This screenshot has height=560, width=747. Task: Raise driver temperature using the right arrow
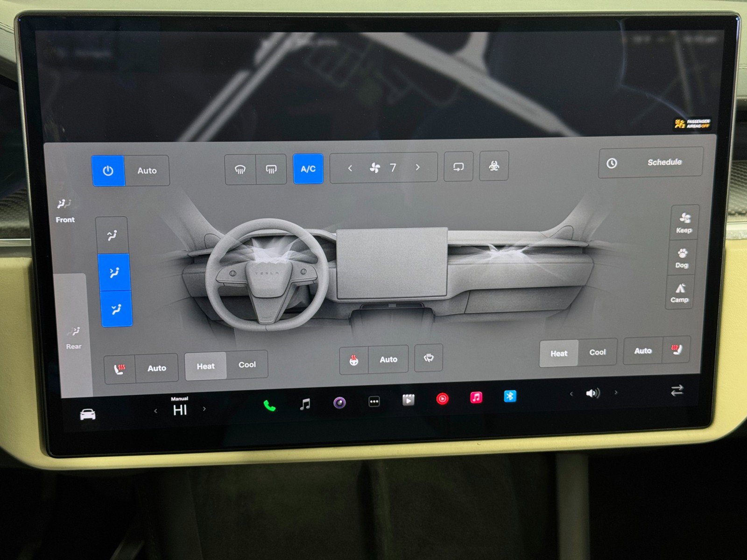204,408
